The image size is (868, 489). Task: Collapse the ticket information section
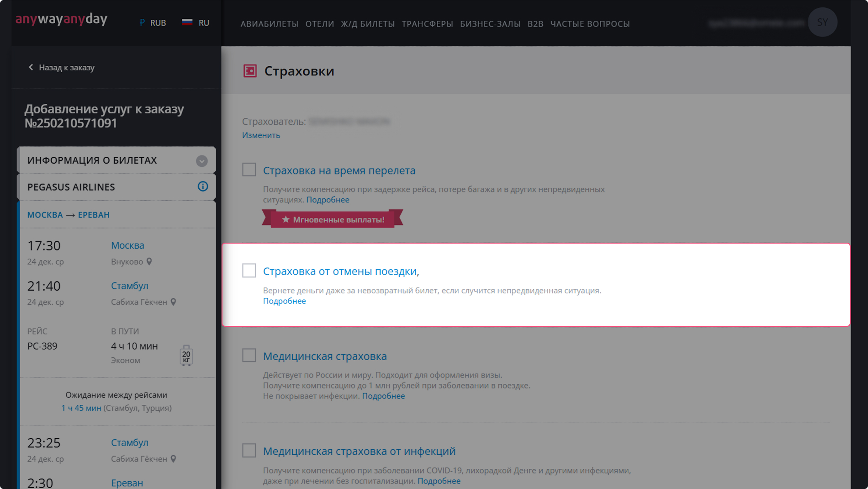(x=201, y=161)
